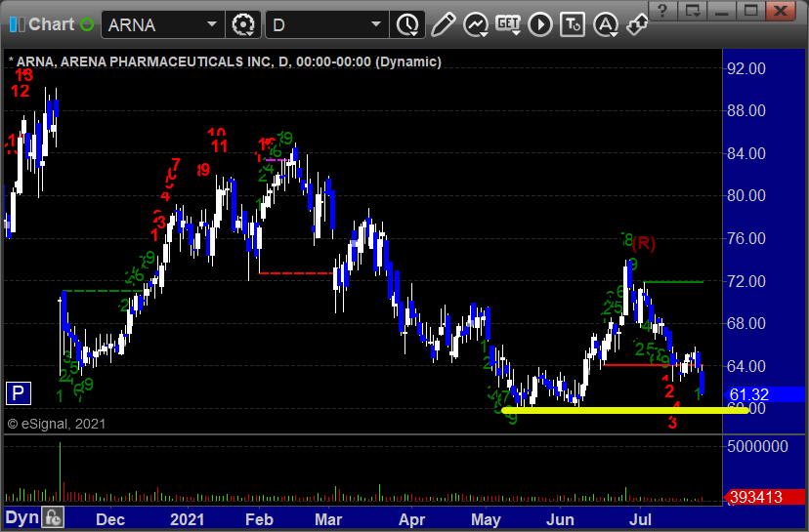Click the blue 61.32 price label
Image resolution: width=809 pixels, height=532 pixels.
click(764, 394)
